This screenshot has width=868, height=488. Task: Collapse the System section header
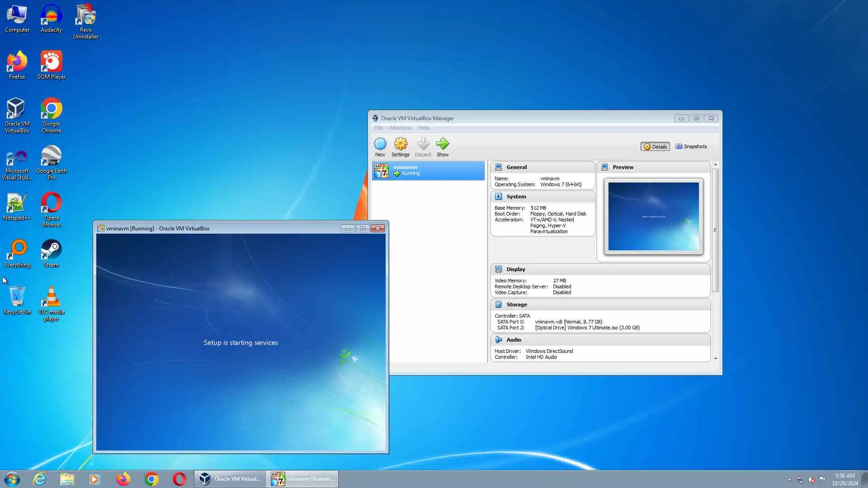click(x=542, y=197)
